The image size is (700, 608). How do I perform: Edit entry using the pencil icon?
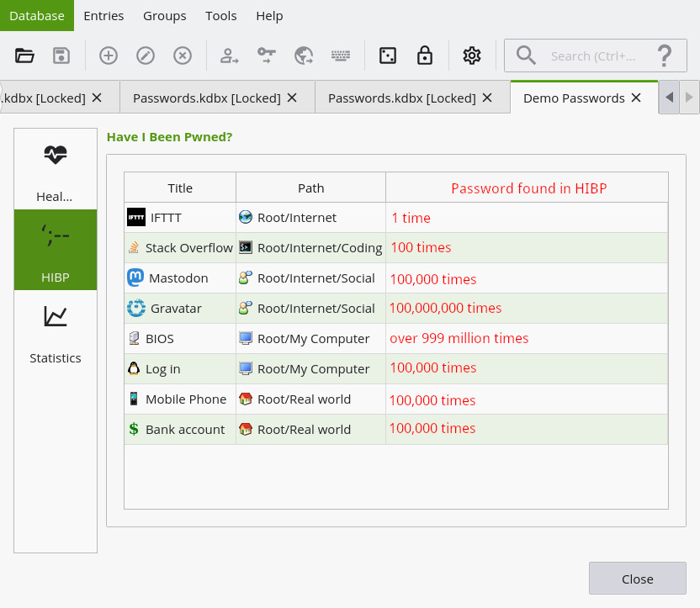146,56
